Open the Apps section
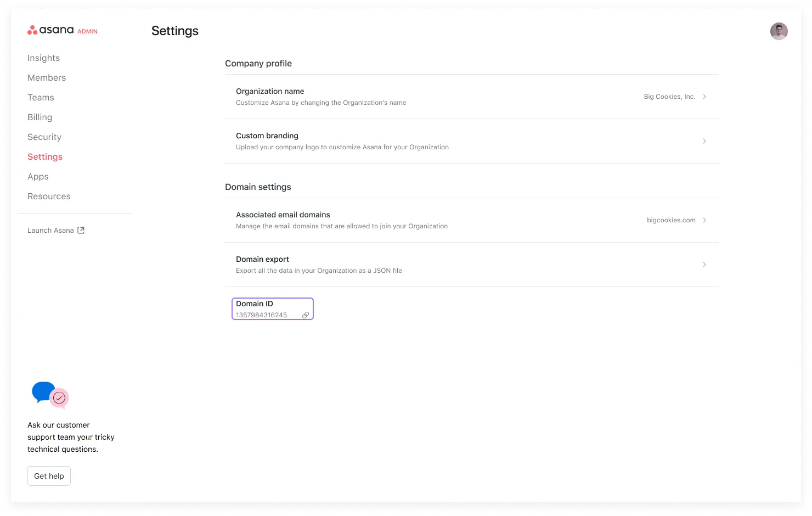This screenshot has width=812, height=516. (38, 177)
